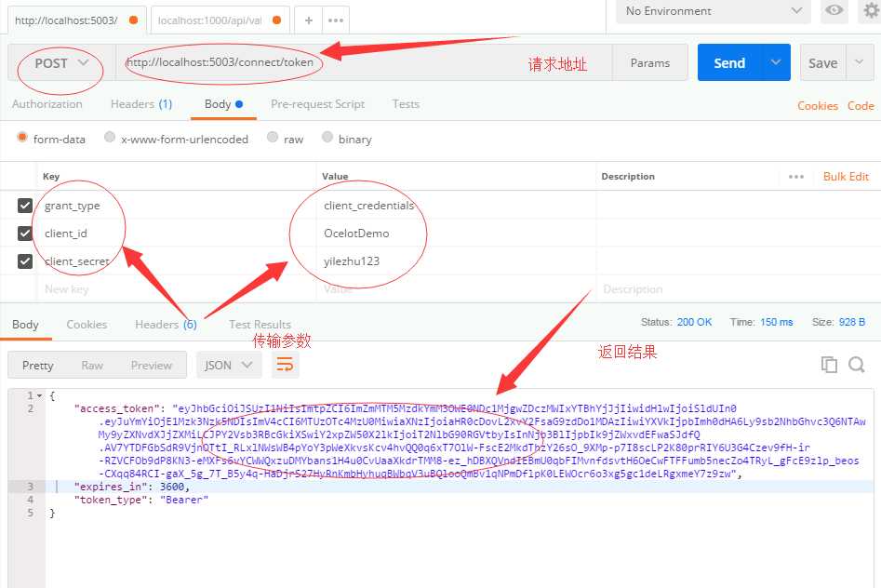Open the Cookies link at right
The image size is (881, 588).
click(818, 106)
